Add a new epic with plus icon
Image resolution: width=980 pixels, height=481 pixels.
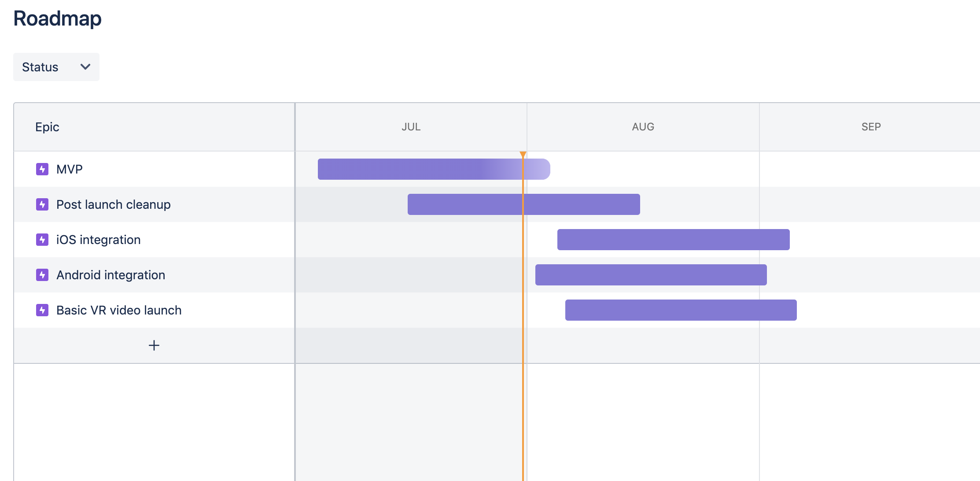pos(154,345)
